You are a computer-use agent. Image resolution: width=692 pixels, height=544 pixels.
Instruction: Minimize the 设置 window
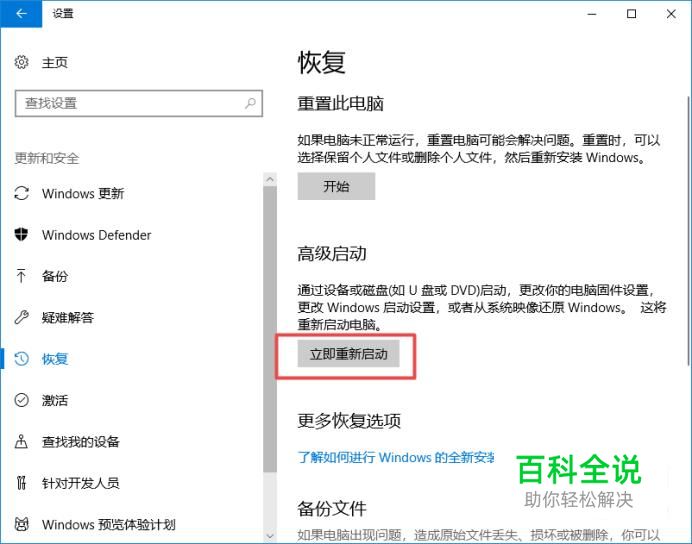click(x=592, y=14)
